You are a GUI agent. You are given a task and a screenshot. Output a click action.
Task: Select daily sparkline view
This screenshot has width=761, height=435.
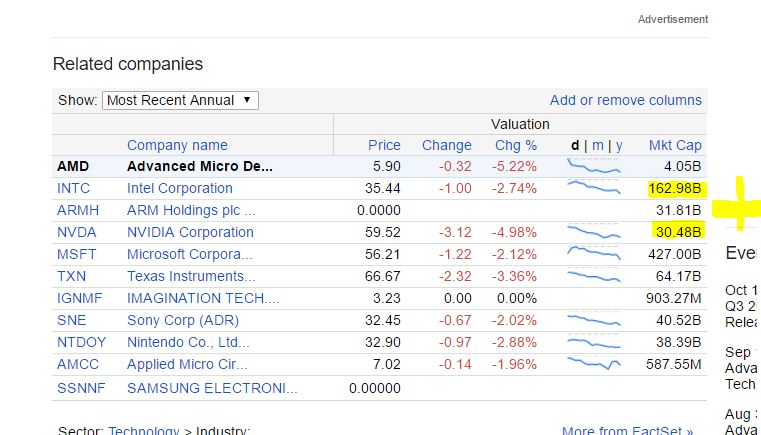click(575, 145)
